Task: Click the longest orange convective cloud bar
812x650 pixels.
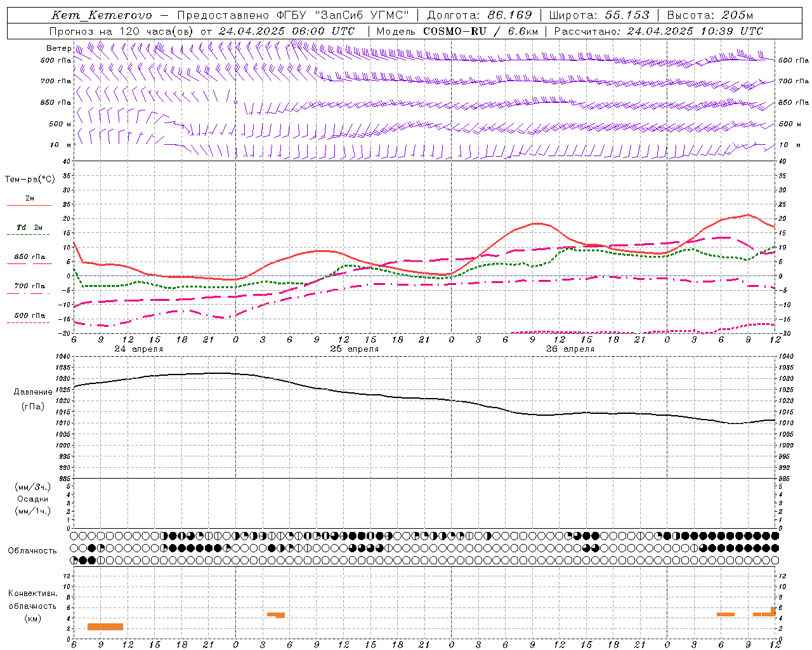Action: 105,627
